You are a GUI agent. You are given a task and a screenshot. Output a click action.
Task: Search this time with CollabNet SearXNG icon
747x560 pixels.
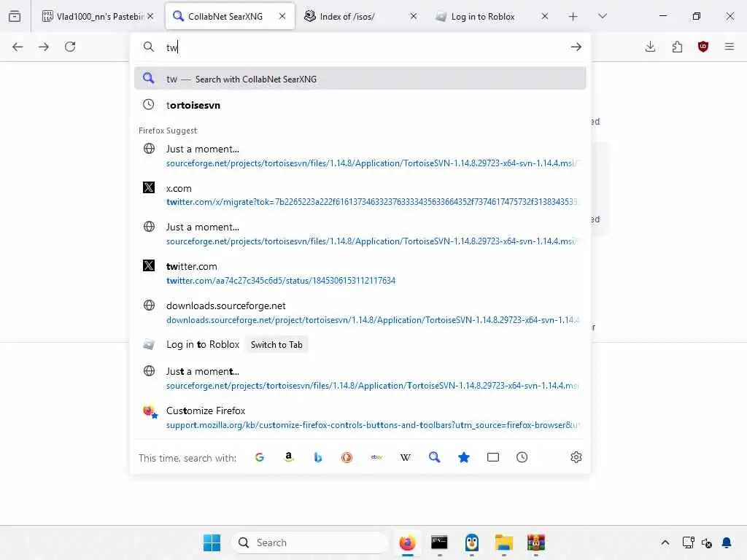435,458
